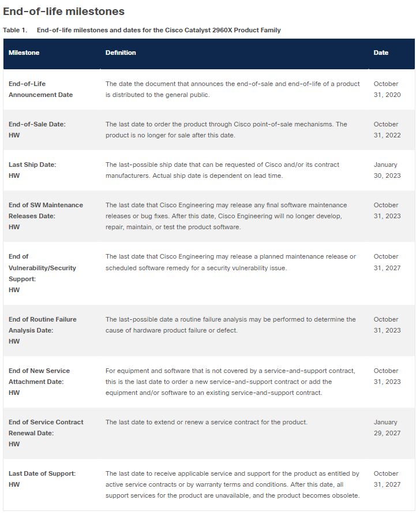Click the Table 1 caption text
The width and height of the screenshot is (420, 515).
(142, 30)
